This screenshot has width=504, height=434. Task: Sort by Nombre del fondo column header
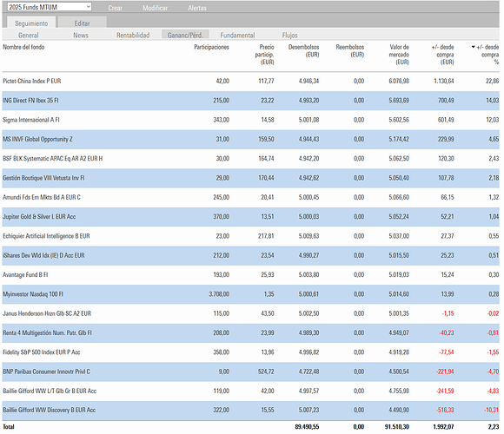(x=23, y=47)
